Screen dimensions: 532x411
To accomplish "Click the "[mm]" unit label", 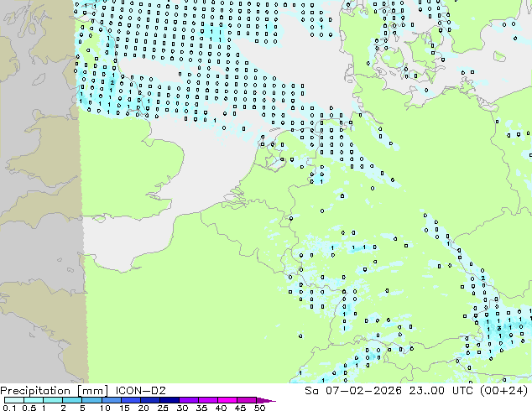I will point(93,391).
